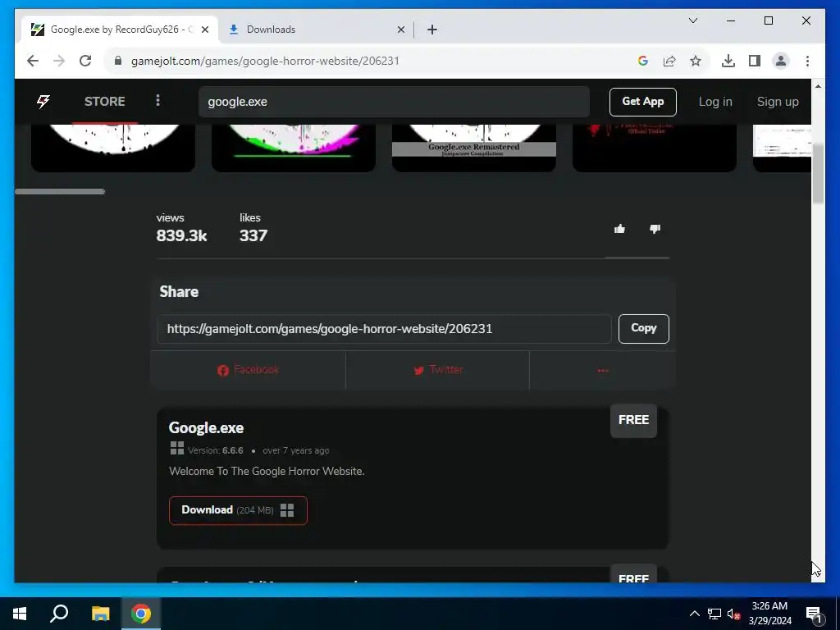Click the views count 839.3k
Screen dimensions: 840x630
click(x=181, y=235)
